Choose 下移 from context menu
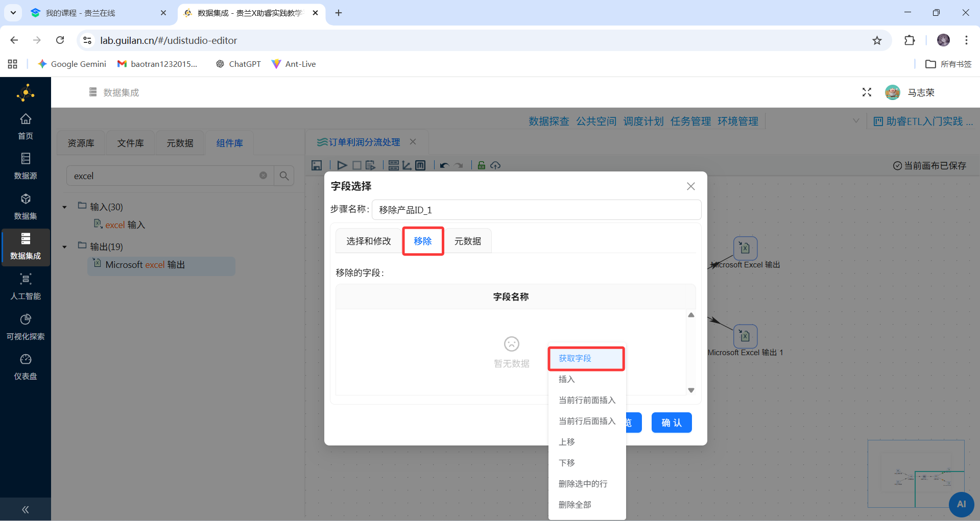This screenshot has width=980, height=521. pos(587,463)
